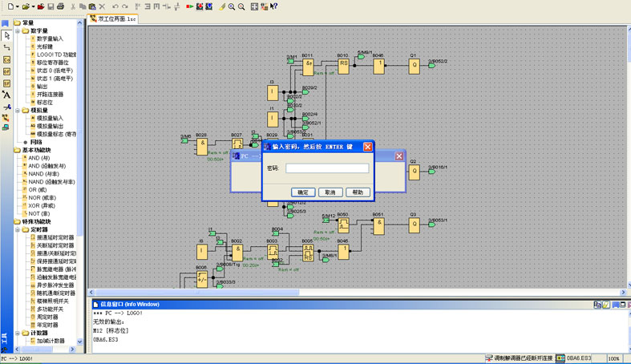Select the 网络 tree node
The height and width of the screenshot is (364, 631).
click(36, 142)
